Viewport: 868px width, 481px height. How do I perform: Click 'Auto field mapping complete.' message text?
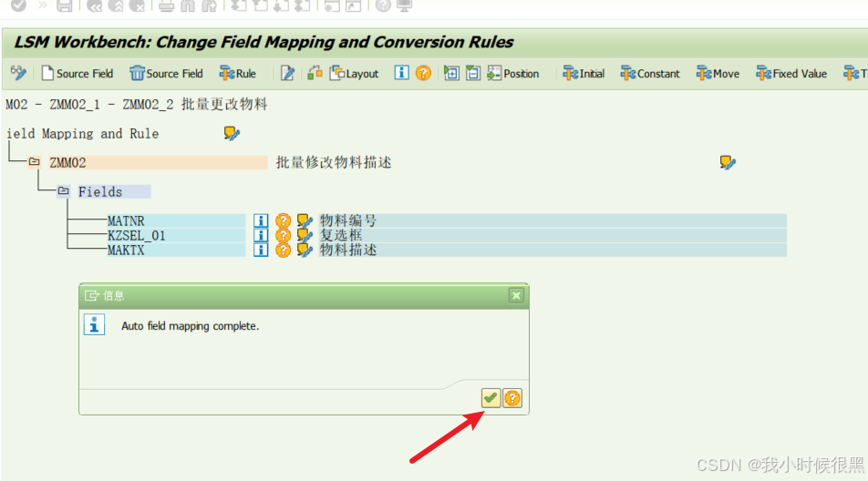190,326
